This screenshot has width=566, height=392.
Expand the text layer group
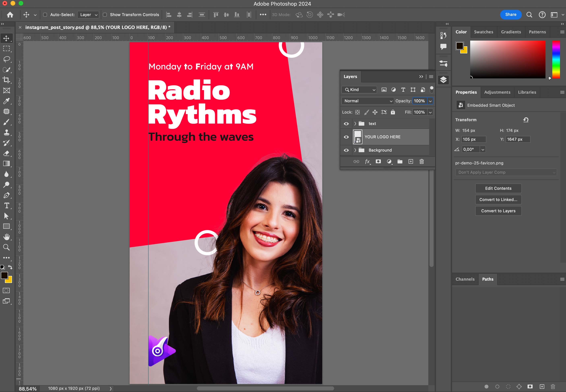pos(355,124)
